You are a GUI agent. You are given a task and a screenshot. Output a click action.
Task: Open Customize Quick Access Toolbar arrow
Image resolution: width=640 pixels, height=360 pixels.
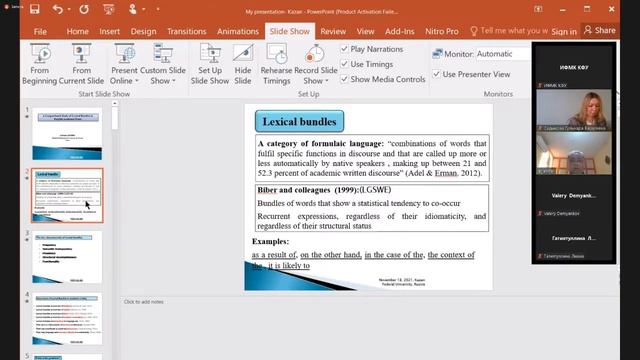point(158,9)
